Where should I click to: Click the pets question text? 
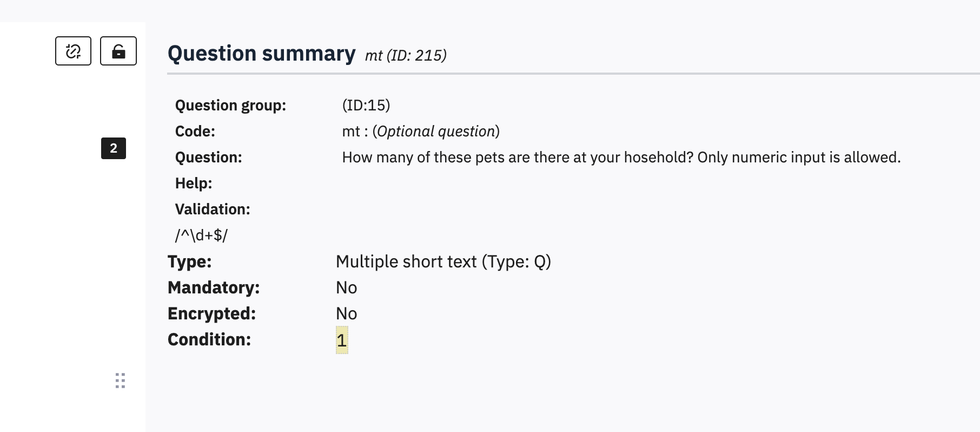[x=621, y=157]
